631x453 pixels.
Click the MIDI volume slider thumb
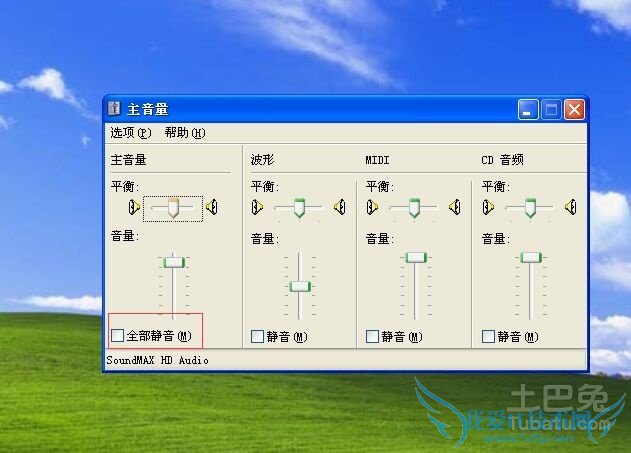[x=416, y=257]
